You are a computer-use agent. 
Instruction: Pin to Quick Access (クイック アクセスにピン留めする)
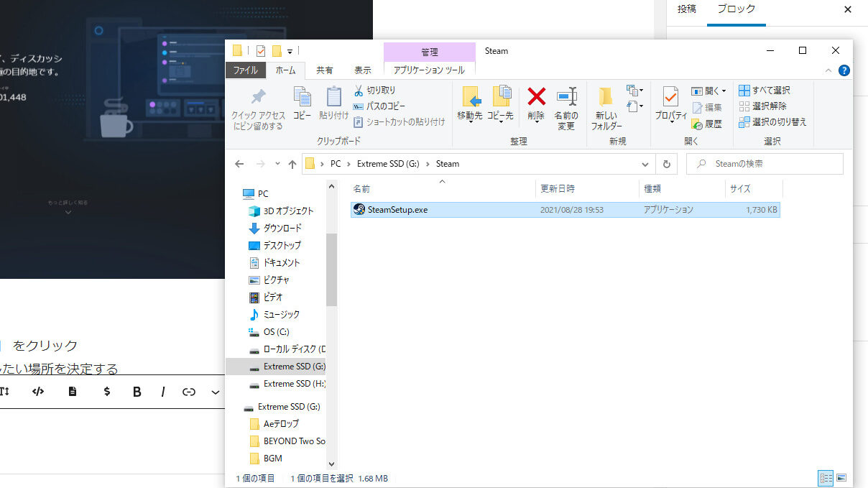(x=258, y=109)
